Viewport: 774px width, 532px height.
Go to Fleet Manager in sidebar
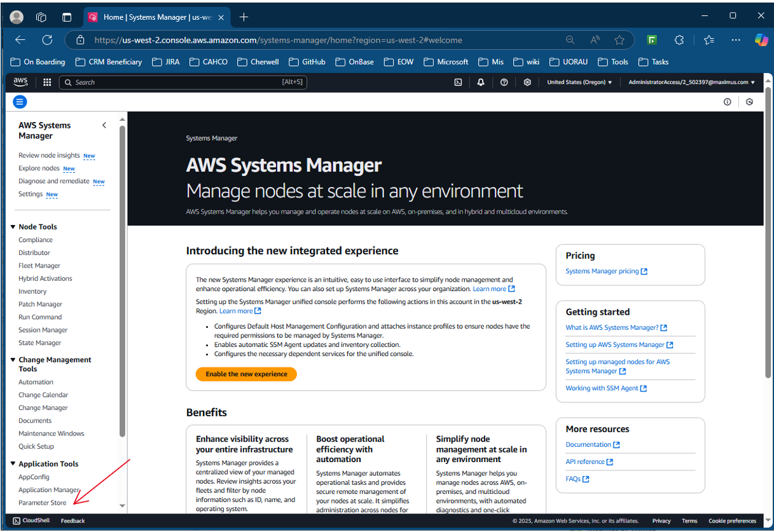[39, 266]
